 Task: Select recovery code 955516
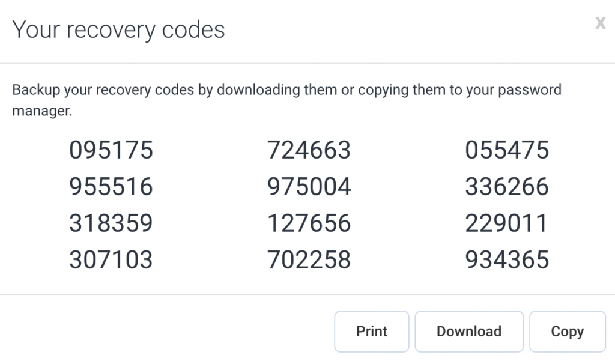tap(111, 187)
